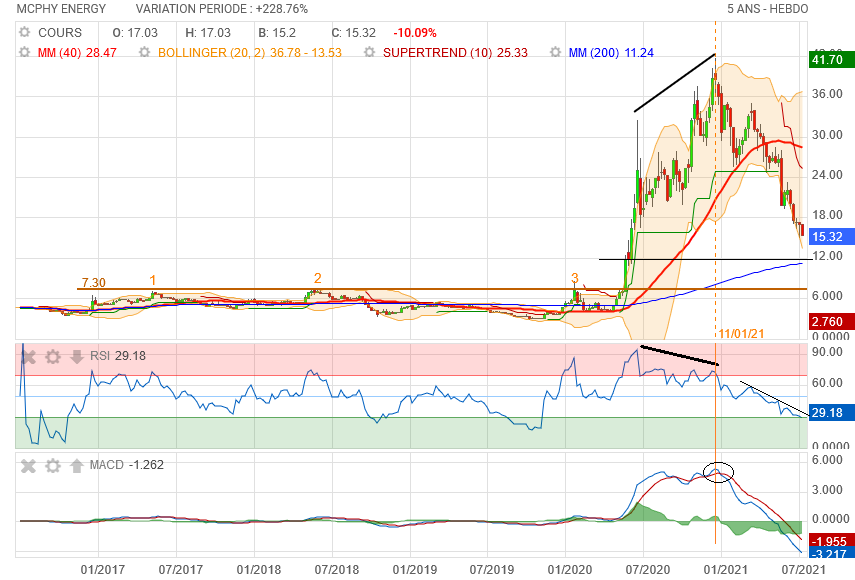Click the 01/2019 time axis label
This screenshot has height=580, width=855.
pyautogui.click(x=414, y=570)
